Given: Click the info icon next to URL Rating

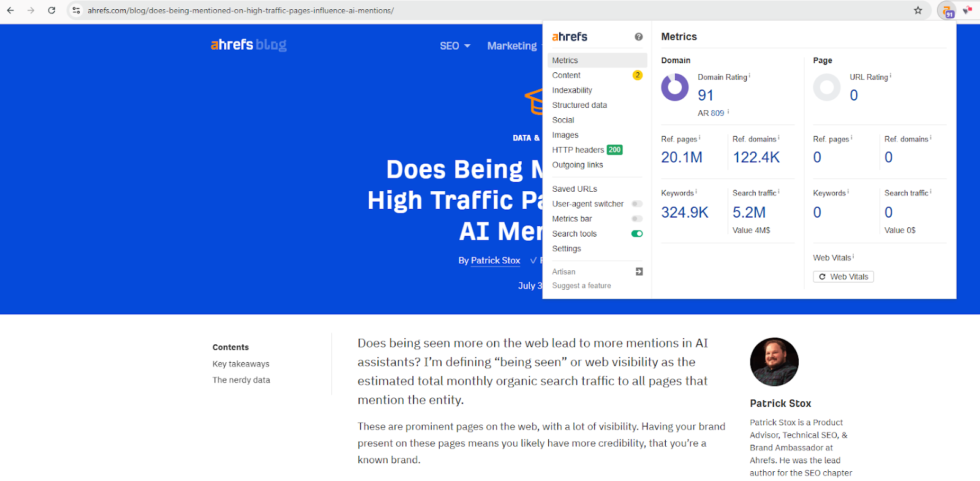Looking at the screenshot, I should pyautogui.click(x=891, y=76).
